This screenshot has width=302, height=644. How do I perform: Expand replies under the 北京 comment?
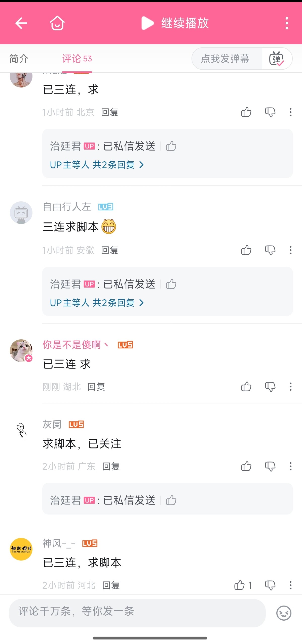point(97,165)
